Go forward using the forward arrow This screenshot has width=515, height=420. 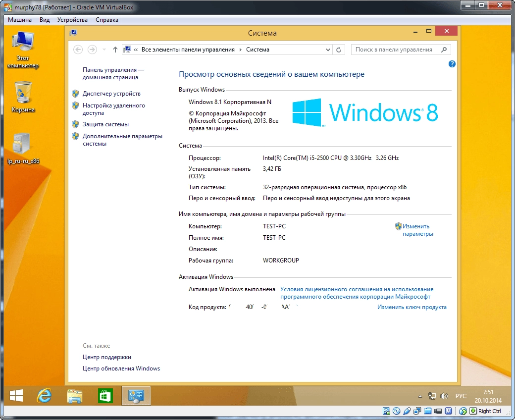point(92,50)
